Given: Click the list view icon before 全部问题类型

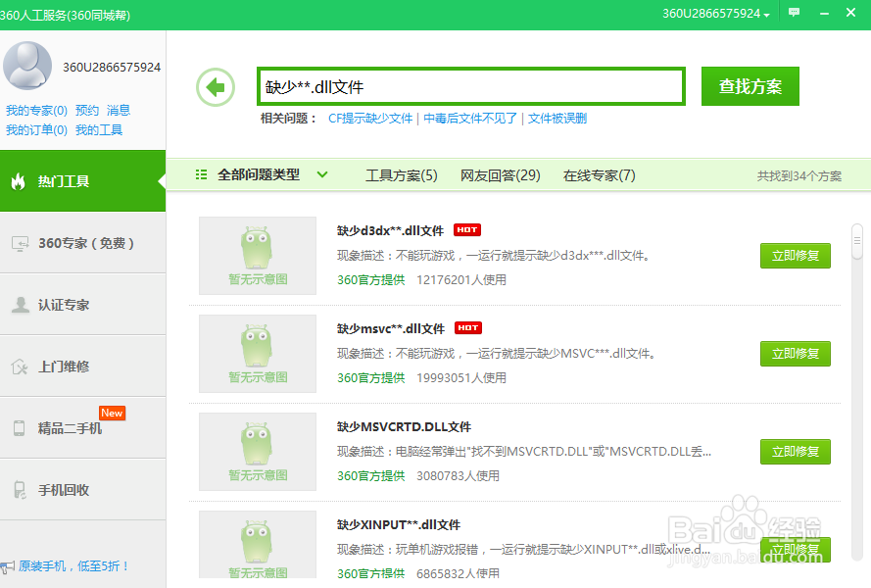Looking at the screenshot, I should point(201,173).
